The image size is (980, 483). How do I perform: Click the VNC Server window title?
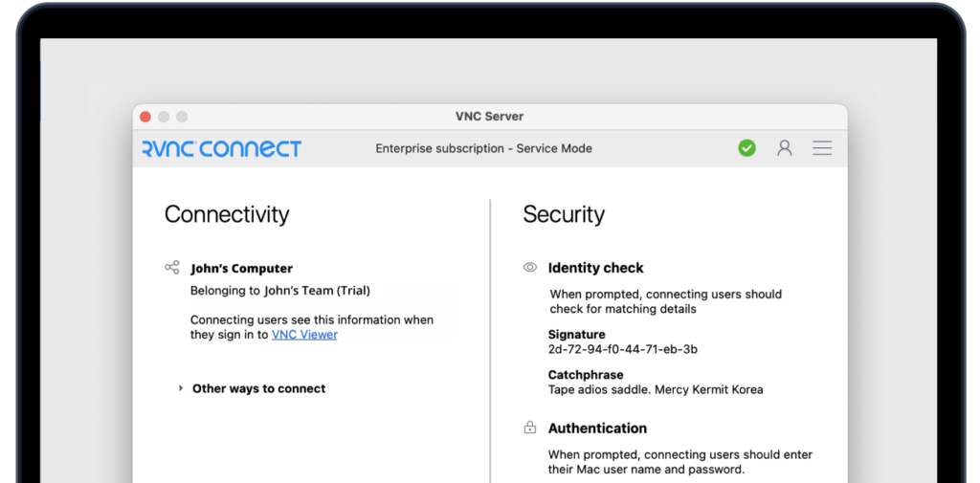click(x=489, y=117)
